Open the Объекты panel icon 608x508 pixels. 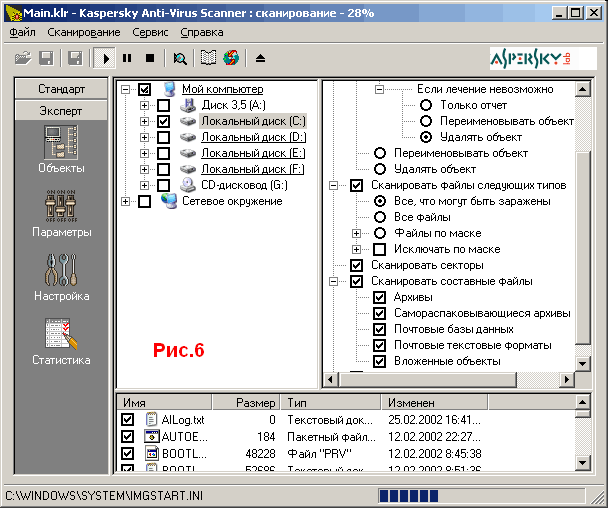61,142
